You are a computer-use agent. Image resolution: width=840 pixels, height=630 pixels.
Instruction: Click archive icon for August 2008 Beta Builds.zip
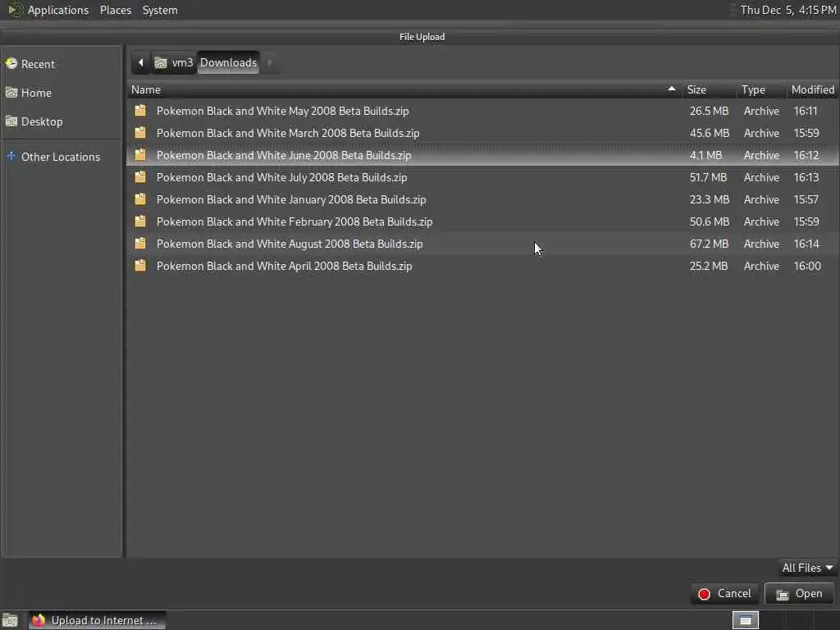(x=140, y=244)
